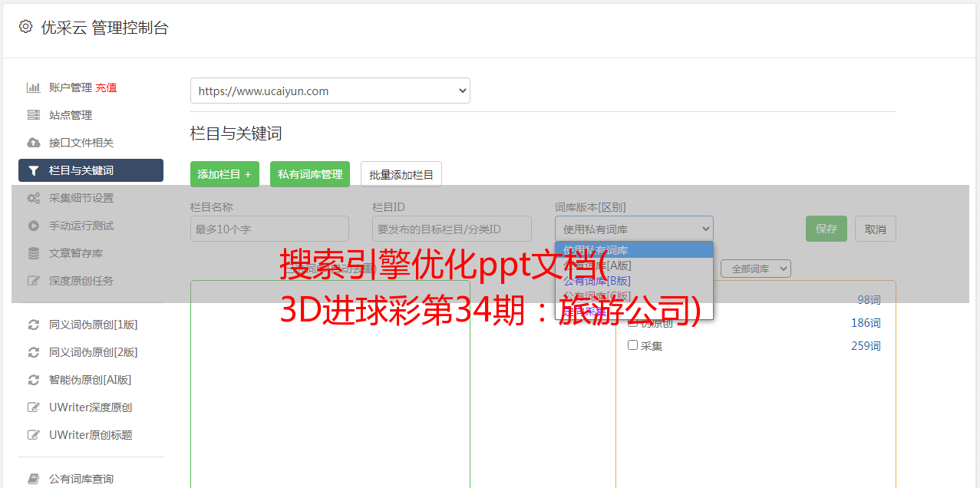This screenshot has height=488, width=980.
Task: Click the green 添加栏目 + button
Action: tap(225, 174)
